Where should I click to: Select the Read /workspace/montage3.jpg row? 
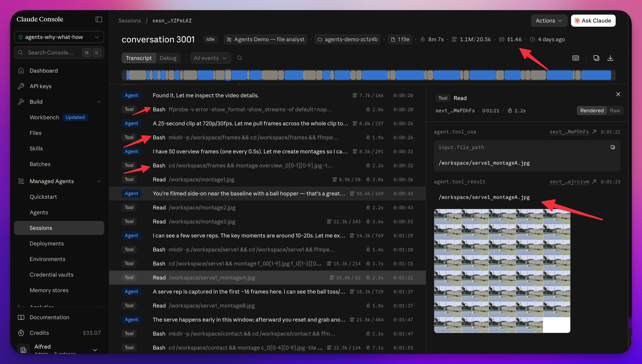tap(267, 222)
